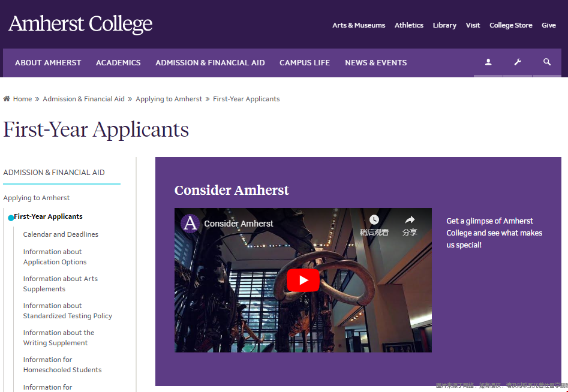Click the video share arrow icon
Viewport: 568px width, 392px height.
(410, 220)
